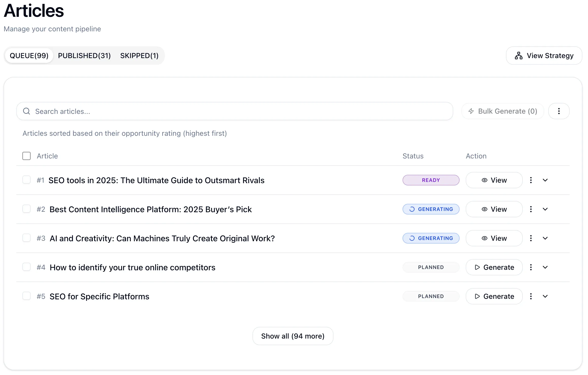Open the three-dot menu for SEO for Specific Platforms
Image resolution: width=588 pixels, height=375 pixels.
point(531,296)
